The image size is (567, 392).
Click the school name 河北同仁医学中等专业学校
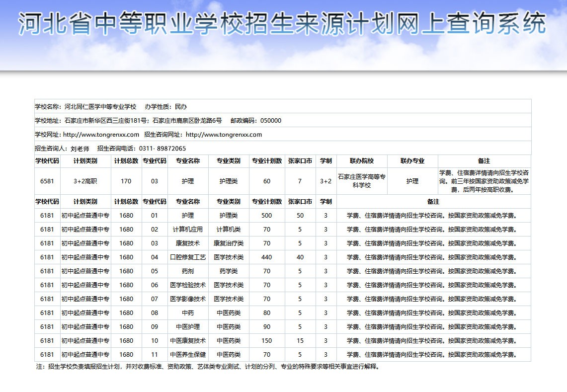point(100,107)
